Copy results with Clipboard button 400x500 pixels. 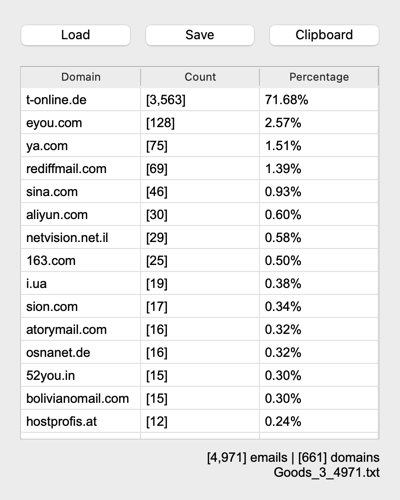click(324, 35)
